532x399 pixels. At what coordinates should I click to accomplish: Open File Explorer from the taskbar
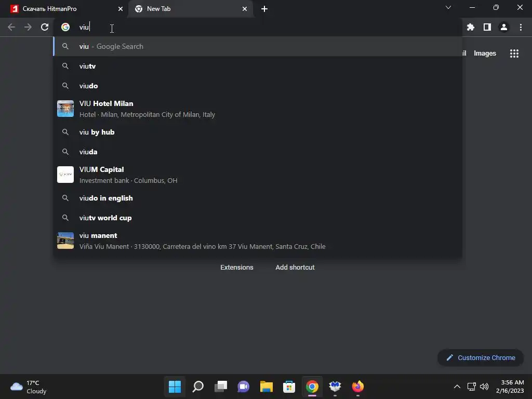coord(267,387)
